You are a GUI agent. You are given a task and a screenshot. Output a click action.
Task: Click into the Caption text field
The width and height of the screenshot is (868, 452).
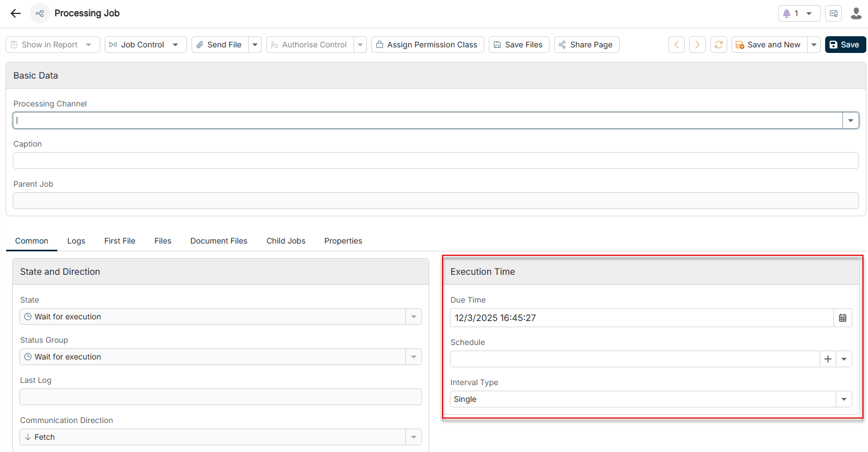436,161
